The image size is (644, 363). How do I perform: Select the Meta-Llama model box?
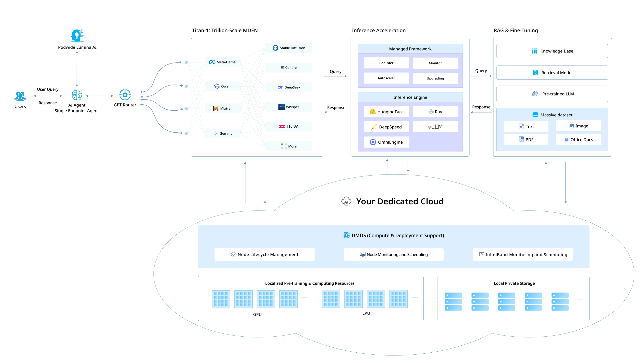pyautogui.click(x=222, y=62)
